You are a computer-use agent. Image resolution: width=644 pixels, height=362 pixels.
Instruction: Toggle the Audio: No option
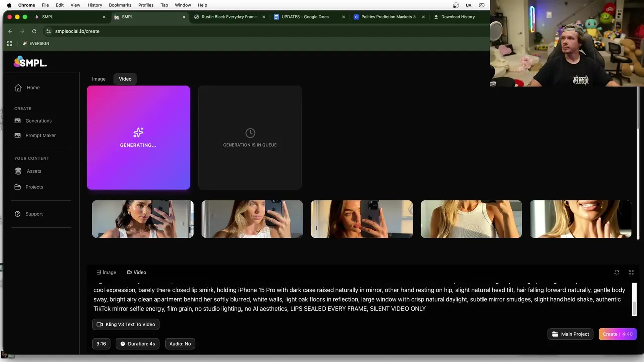click(x=180, y=344)
